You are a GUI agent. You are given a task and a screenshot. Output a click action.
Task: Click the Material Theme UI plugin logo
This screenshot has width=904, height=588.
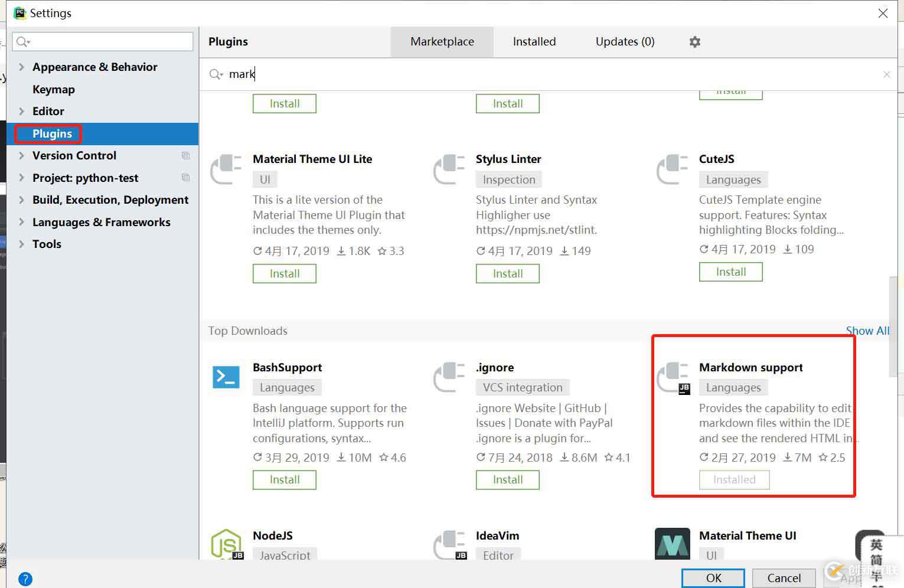pos(673,544)
